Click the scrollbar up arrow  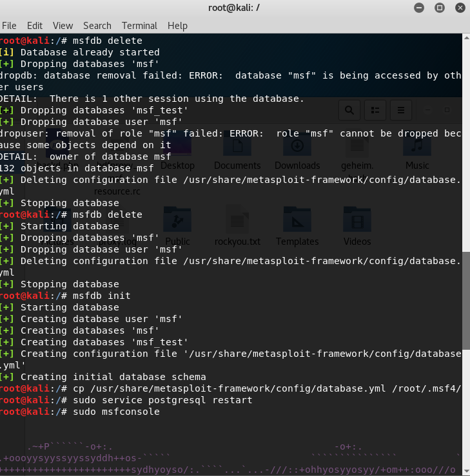[x=466, y=38]
